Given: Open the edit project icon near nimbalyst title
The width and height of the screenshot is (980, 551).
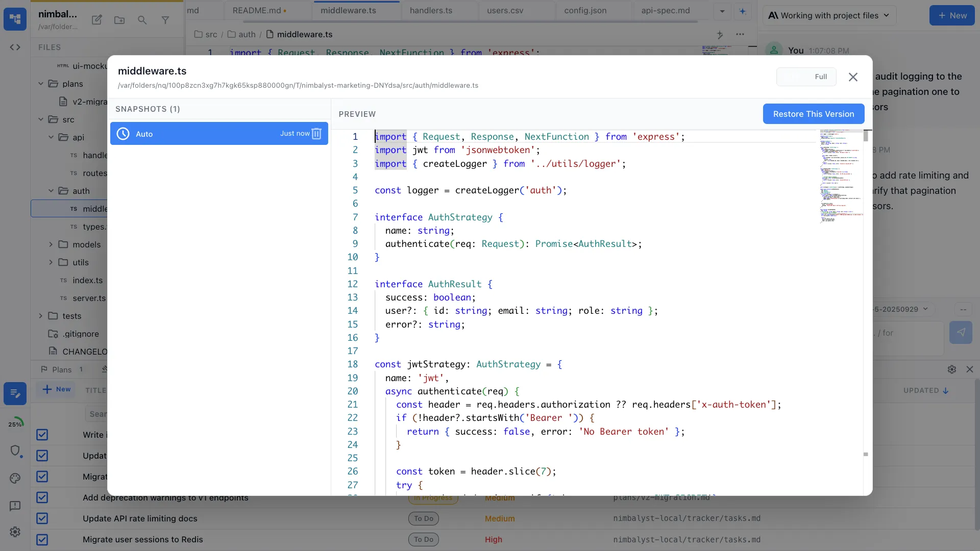Looking at the screenshot, I should point(96,20).
